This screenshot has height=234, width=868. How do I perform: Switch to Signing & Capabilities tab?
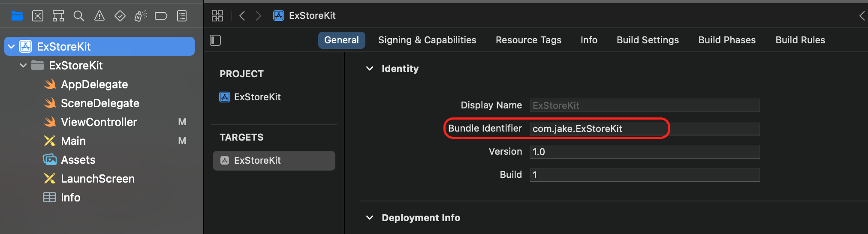coord(427,40)
